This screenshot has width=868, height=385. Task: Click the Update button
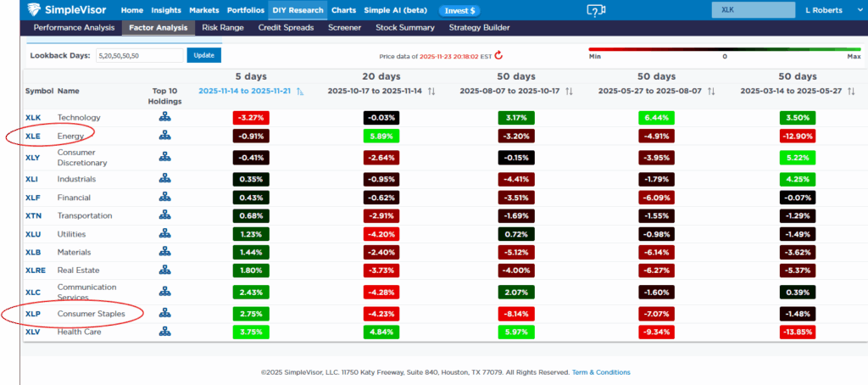(204, 55)
